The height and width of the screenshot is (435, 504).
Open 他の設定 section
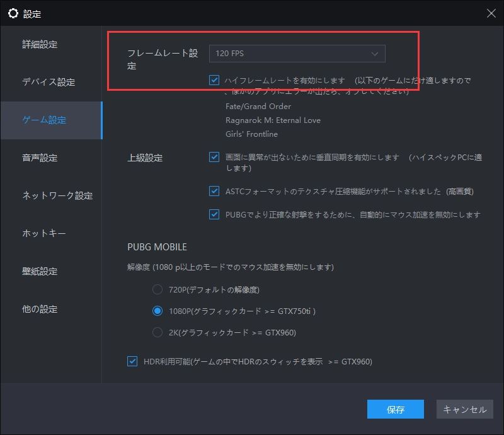pyautogui.click(x=40, y=309)
